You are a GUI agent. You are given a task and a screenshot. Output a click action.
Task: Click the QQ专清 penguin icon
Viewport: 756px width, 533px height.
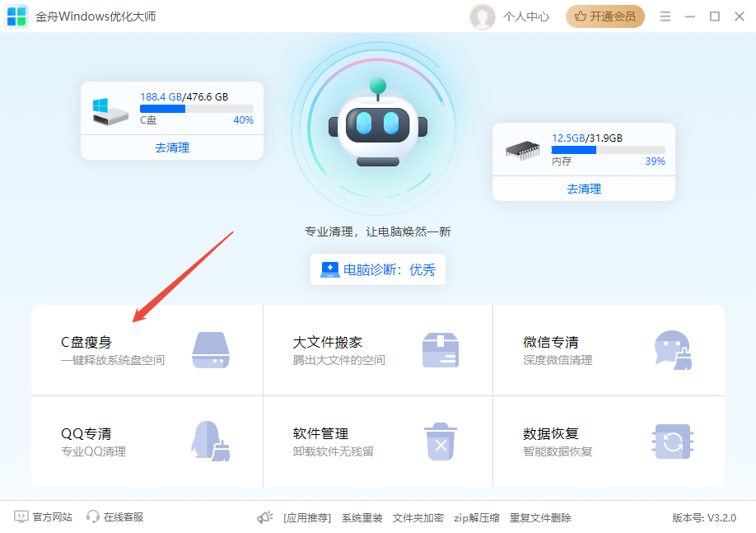point(211,441)
